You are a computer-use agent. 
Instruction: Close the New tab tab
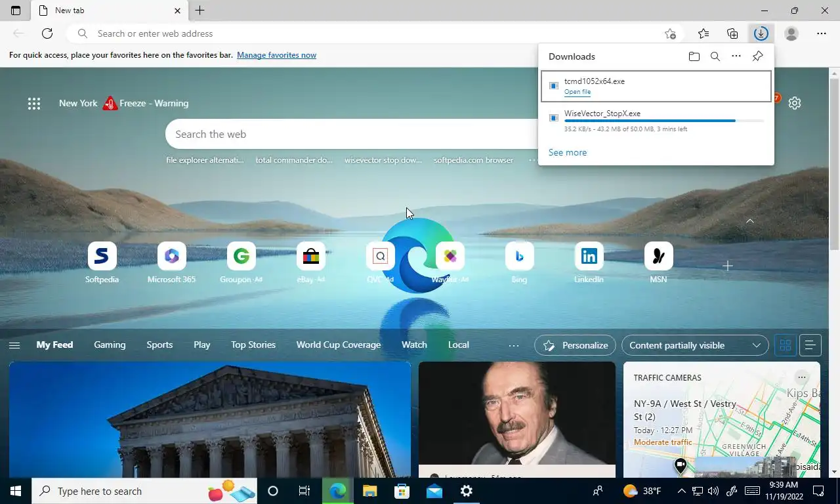[177, 10]
